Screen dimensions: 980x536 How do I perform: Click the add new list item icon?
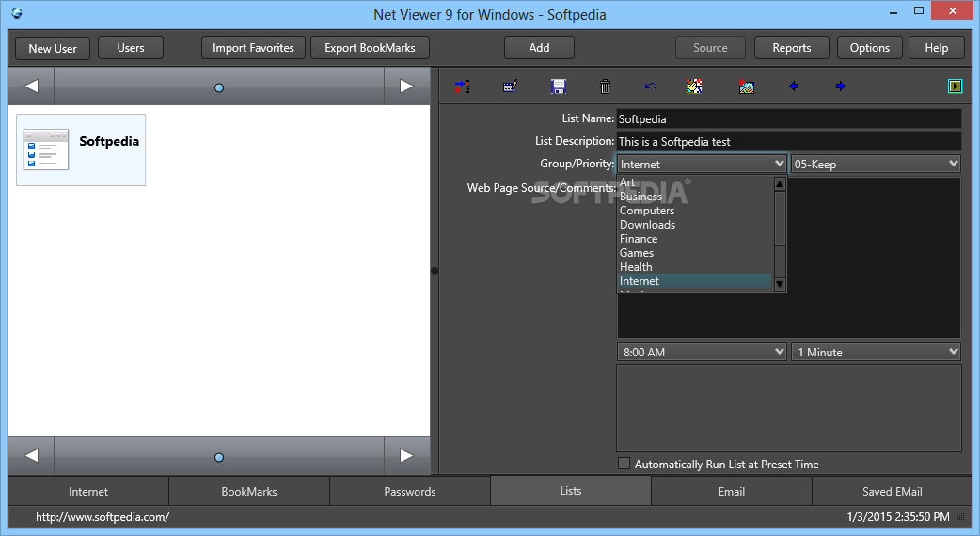click(462, 87)
